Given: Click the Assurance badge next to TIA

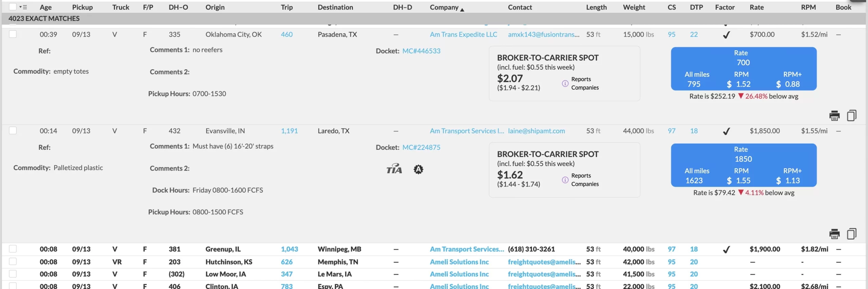Looking at the screenshot, I should click(x=418, y=169).
